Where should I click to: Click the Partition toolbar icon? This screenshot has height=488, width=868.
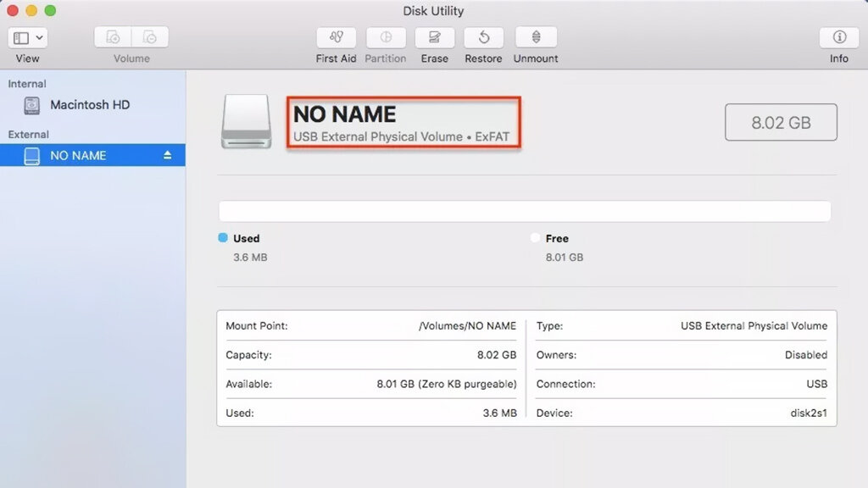386,37
